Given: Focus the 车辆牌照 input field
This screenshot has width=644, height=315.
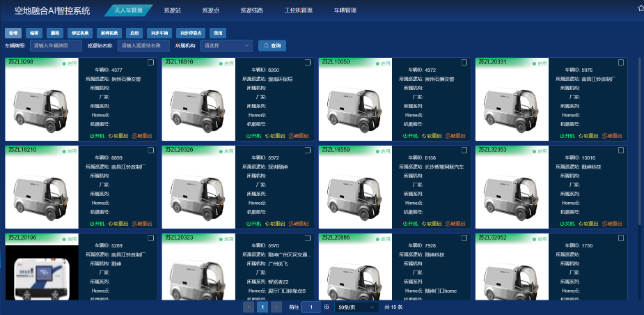Looking at the screenshot, I should tap(56, 45).
